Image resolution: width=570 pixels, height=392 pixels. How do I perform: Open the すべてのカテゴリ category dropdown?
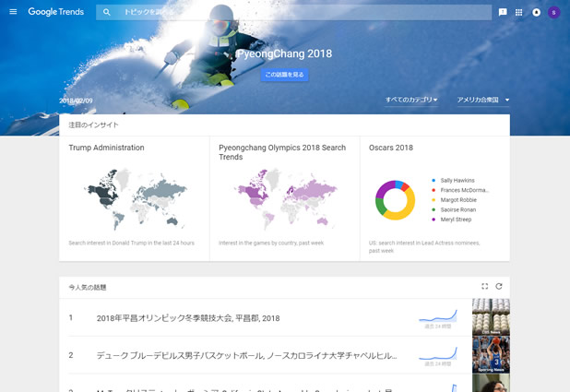[411, 100]
